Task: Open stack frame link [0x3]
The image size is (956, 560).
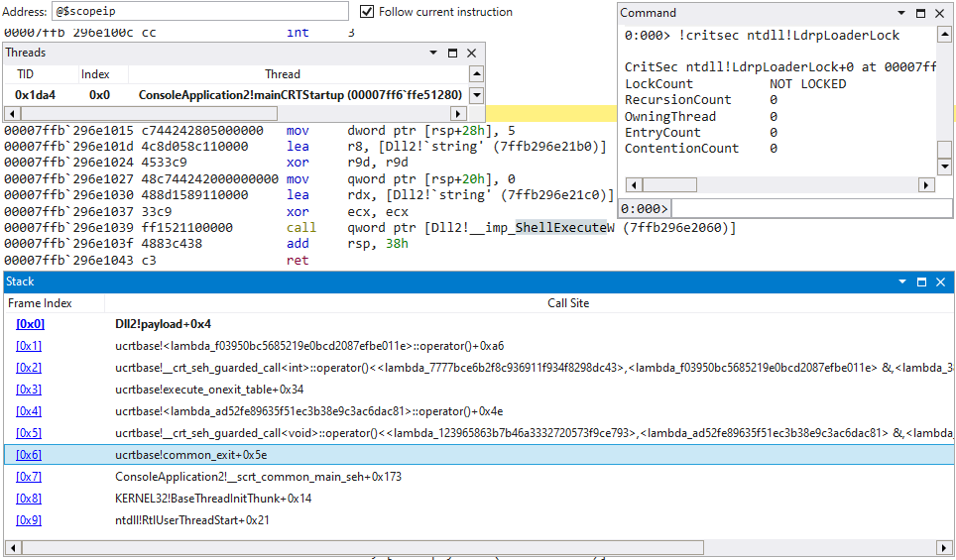Action: [29, 390]
